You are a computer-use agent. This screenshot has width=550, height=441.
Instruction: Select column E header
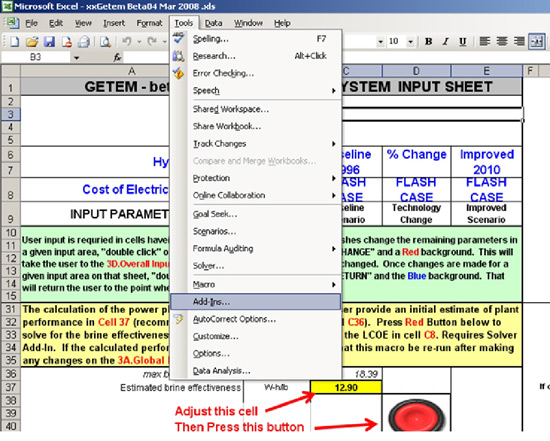tap(487, 71)
